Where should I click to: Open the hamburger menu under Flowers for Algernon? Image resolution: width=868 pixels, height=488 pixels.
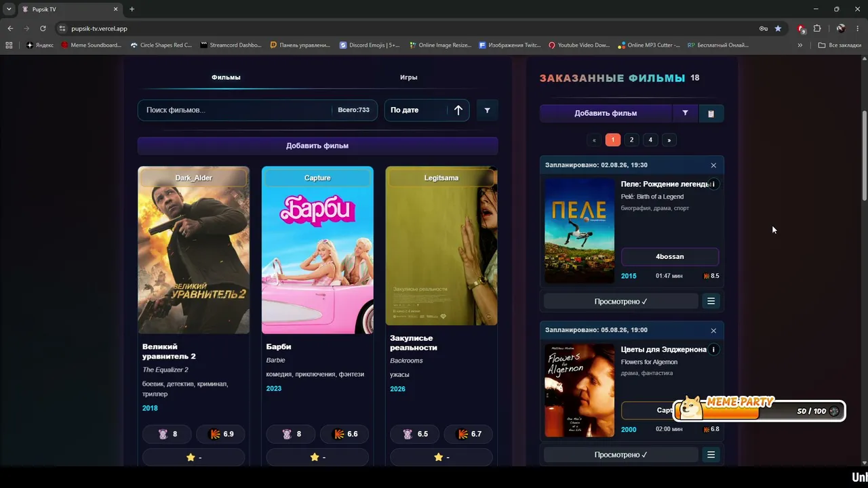coord(711,455)
